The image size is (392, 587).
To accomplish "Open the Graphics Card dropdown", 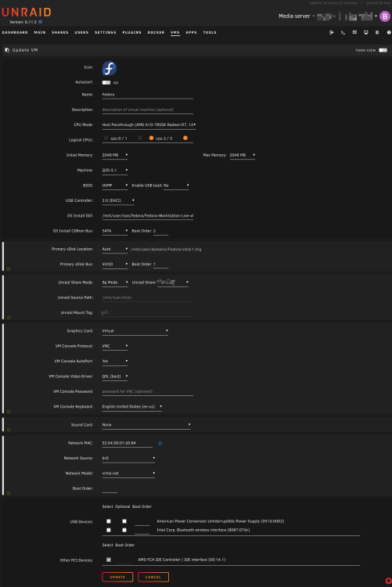I will [135, 331].
